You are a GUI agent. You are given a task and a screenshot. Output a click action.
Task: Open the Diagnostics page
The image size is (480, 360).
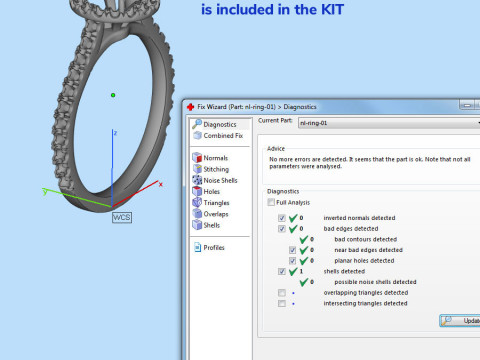[x=220, y=124]
